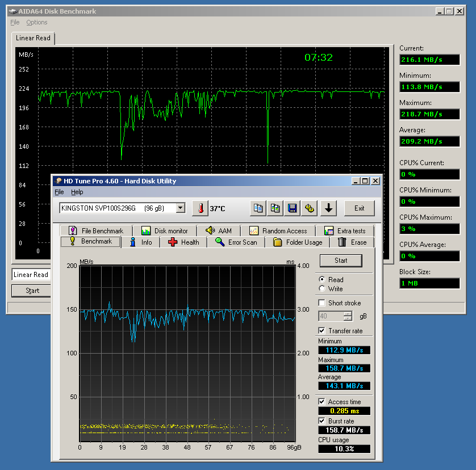Viewport: 476px width, 470px height.
Task: Open AIDA64 File menu
Action: pos(15,22)
